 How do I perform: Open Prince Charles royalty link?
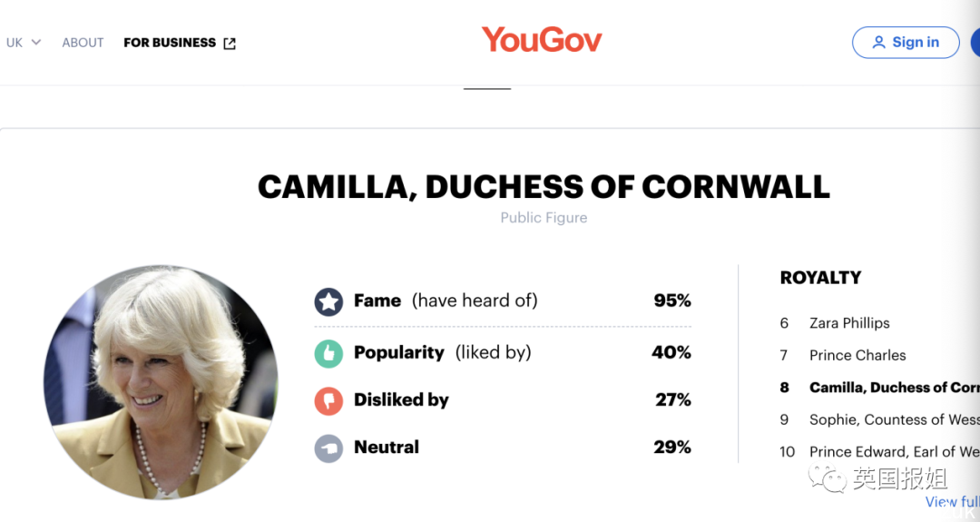[x=857, y=355]
